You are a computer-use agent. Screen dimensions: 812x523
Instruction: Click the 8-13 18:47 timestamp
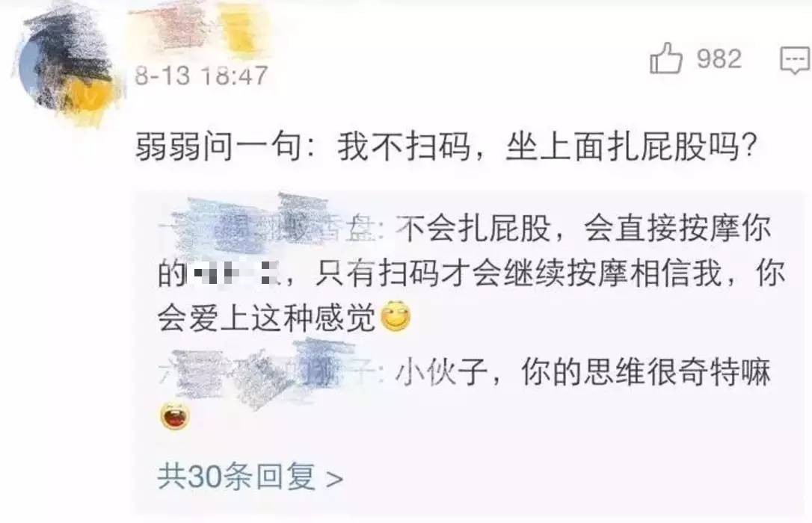201,76
